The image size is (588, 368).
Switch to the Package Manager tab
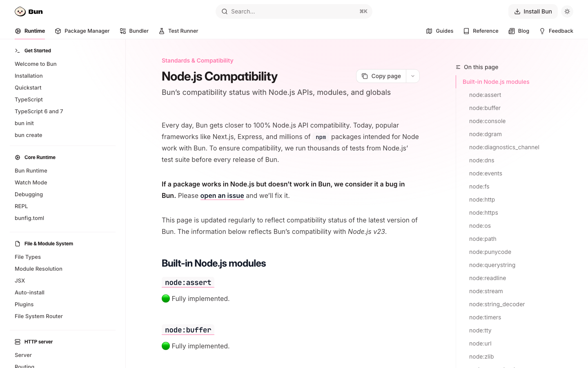coord(82,31)
